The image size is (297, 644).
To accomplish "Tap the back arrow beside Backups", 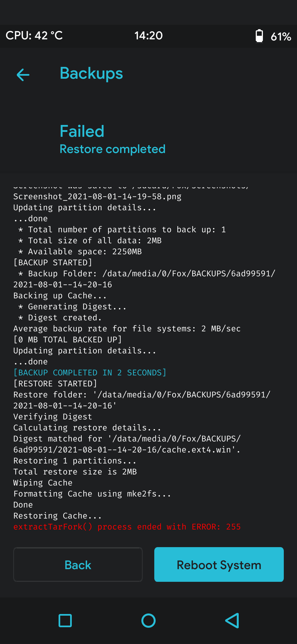I will [x=23, y=75].
